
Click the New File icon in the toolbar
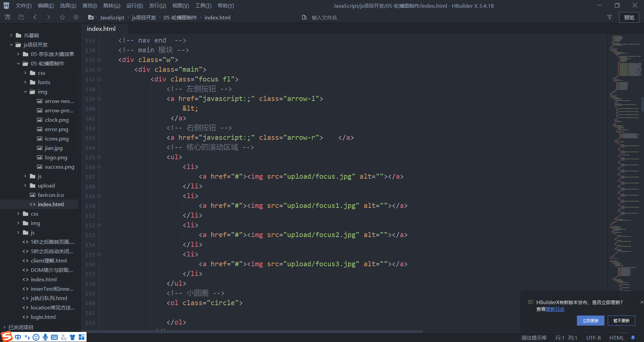7,17
